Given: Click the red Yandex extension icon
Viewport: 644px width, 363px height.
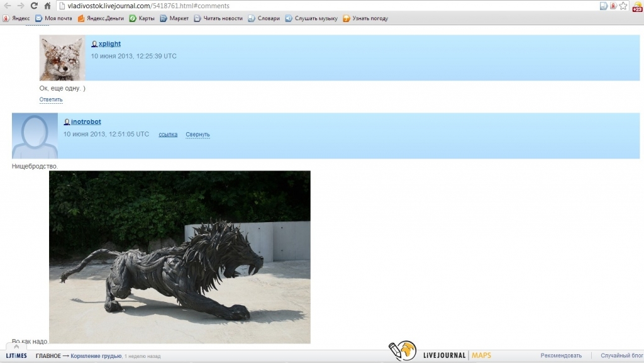Looking at the screenshot, I should (613, 6).
